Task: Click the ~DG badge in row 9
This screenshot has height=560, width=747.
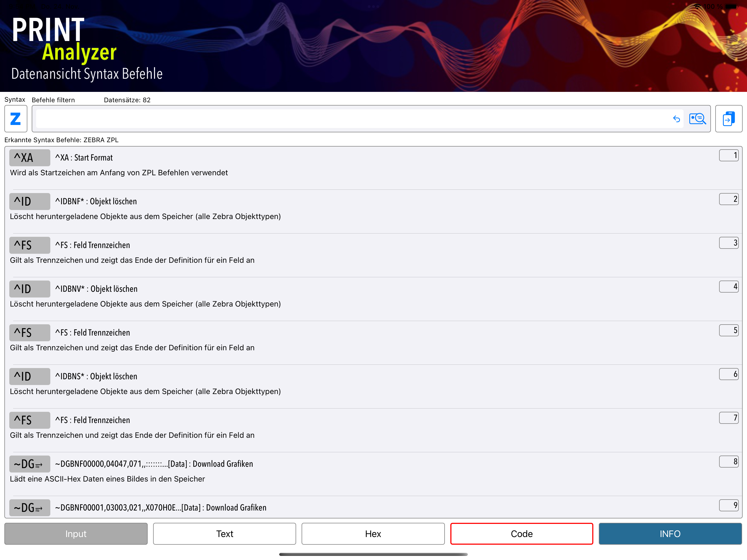Action: pyautogui.click(x=30, y=507)
